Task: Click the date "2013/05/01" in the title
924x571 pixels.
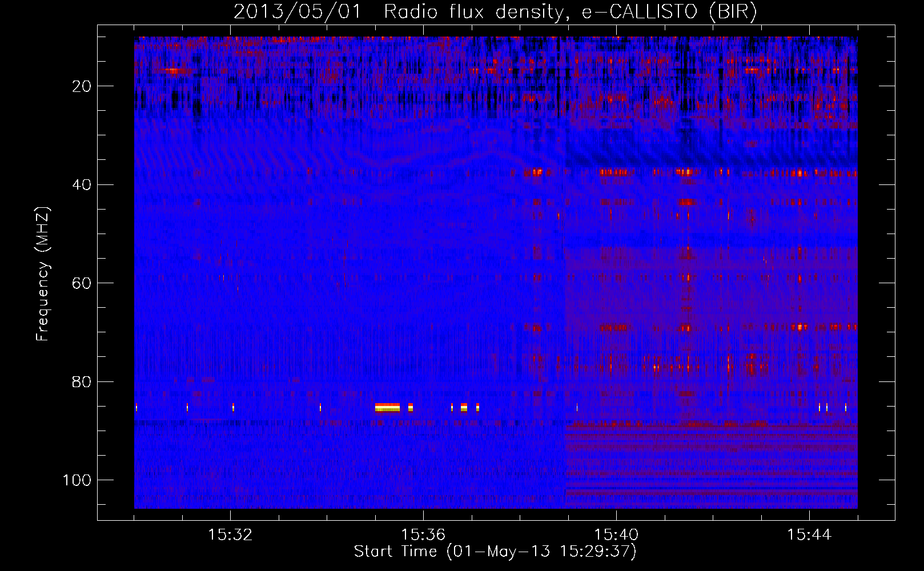Action: point(298,12)
